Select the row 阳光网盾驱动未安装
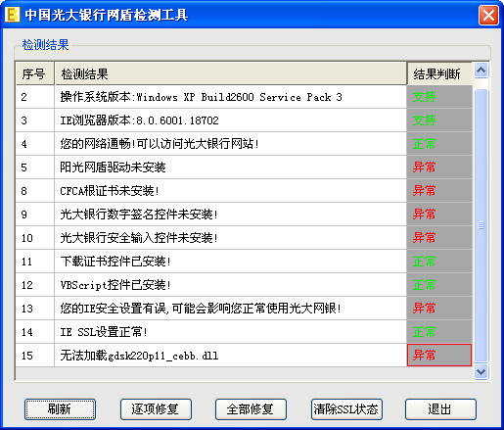Image resolution: width=504 pixels, height=430 pixels. [244, 167]
